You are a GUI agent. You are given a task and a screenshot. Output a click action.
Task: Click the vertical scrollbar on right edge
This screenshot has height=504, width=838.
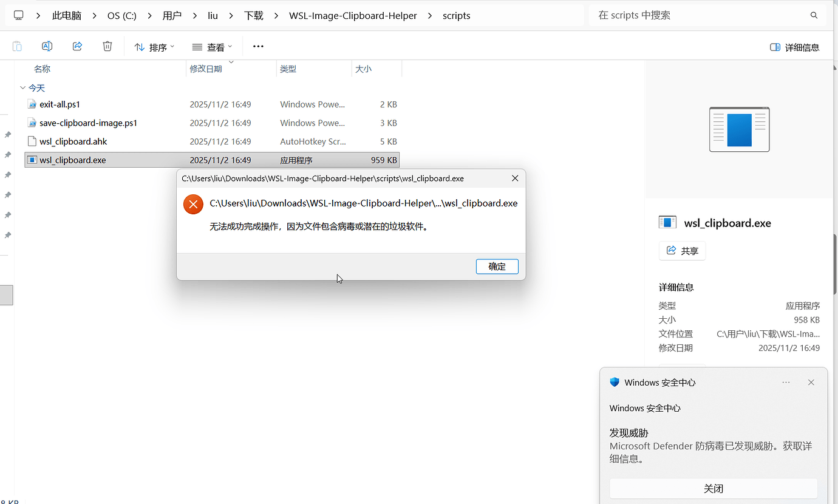(835, 264)
